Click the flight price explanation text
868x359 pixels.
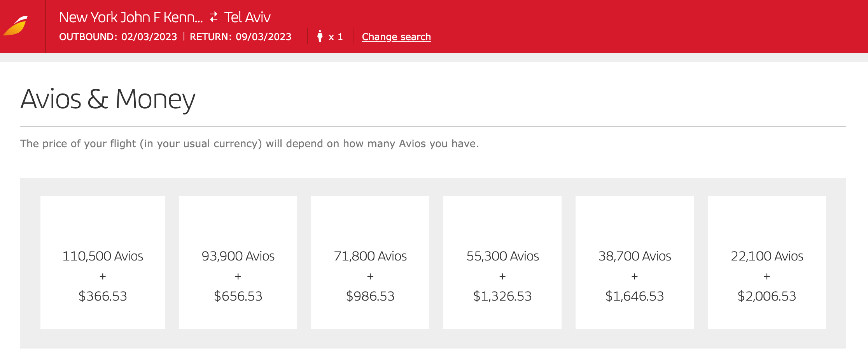pyautogui.click(x=249, y=143)
